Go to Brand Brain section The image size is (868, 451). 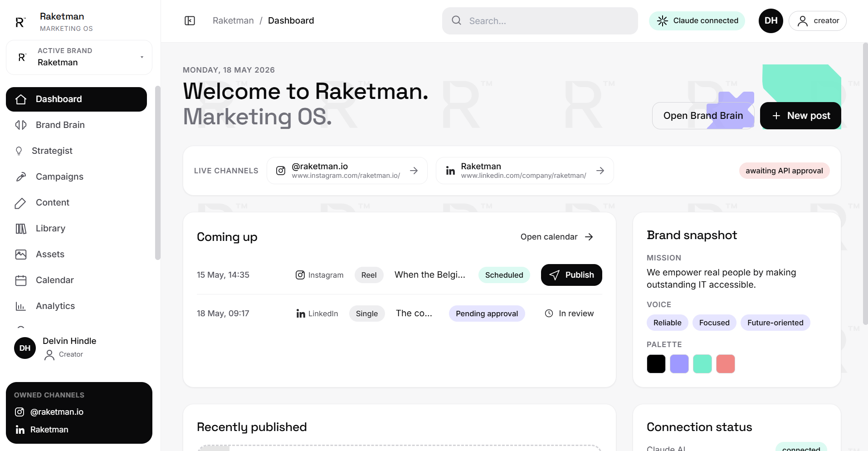[x=76, y=125]
